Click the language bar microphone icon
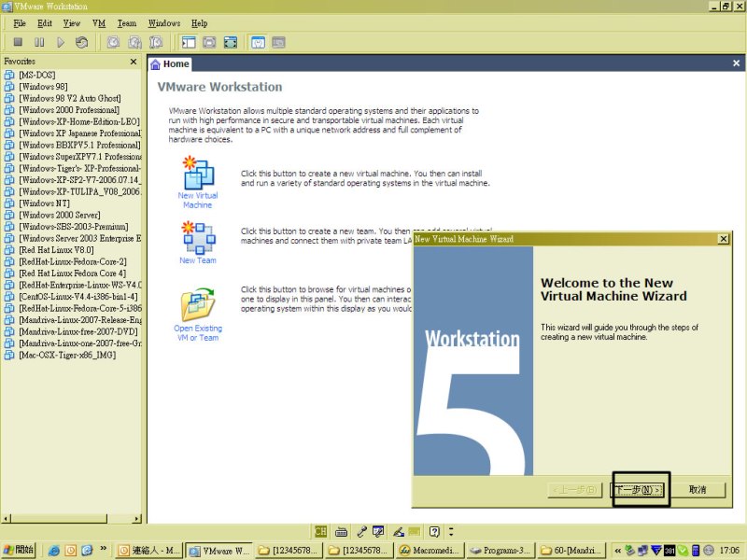The width and height of the screenshot is (747, 560). point(361,531)
